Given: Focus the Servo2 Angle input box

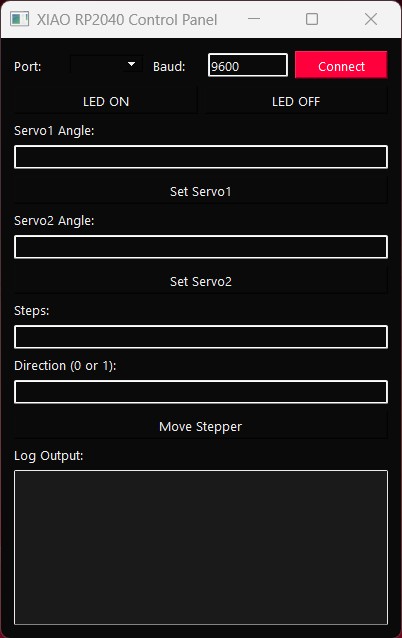Looking at the screenshot, I should point(201,247).
